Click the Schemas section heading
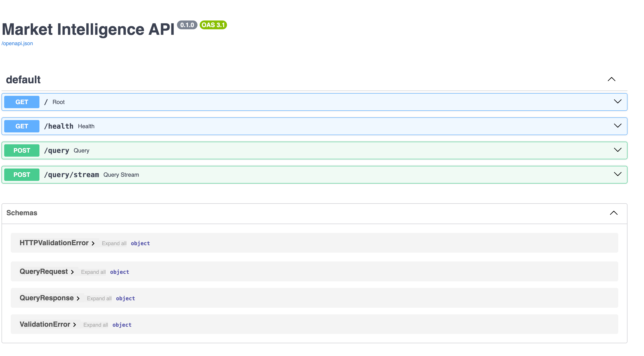 (22, 213)
